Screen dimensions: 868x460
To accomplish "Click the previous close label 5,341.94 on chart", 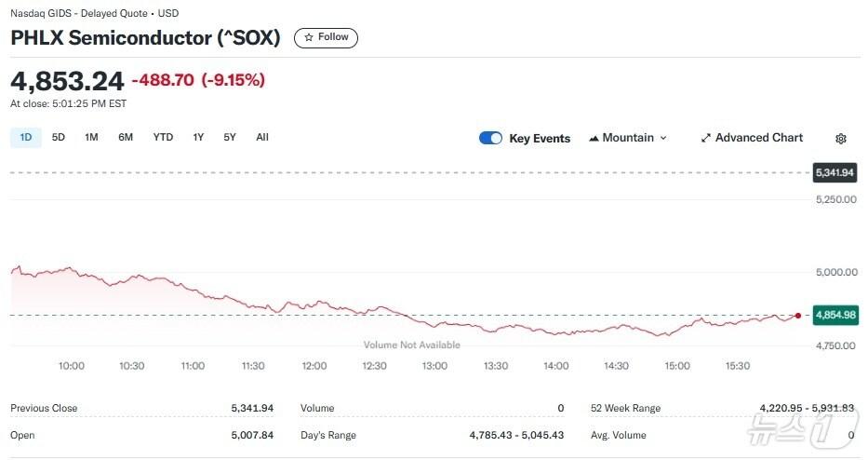I will [x=835, y=172].
